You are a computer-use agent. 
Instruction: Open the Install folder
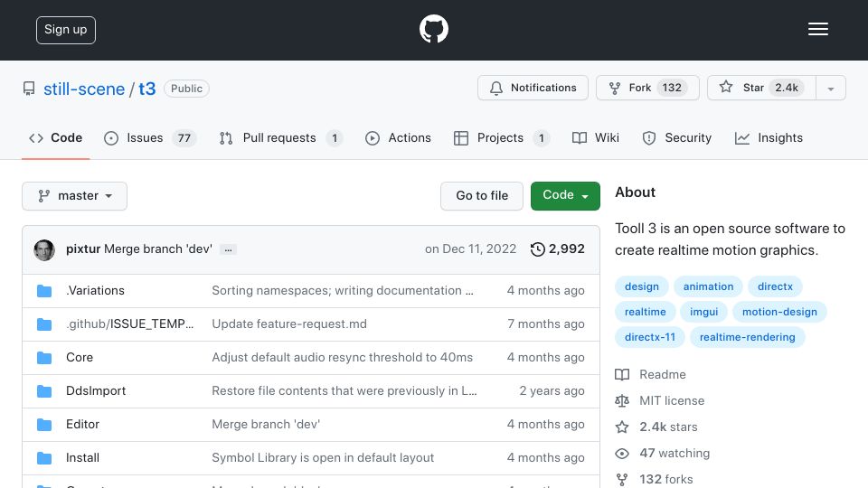(82, 457)
